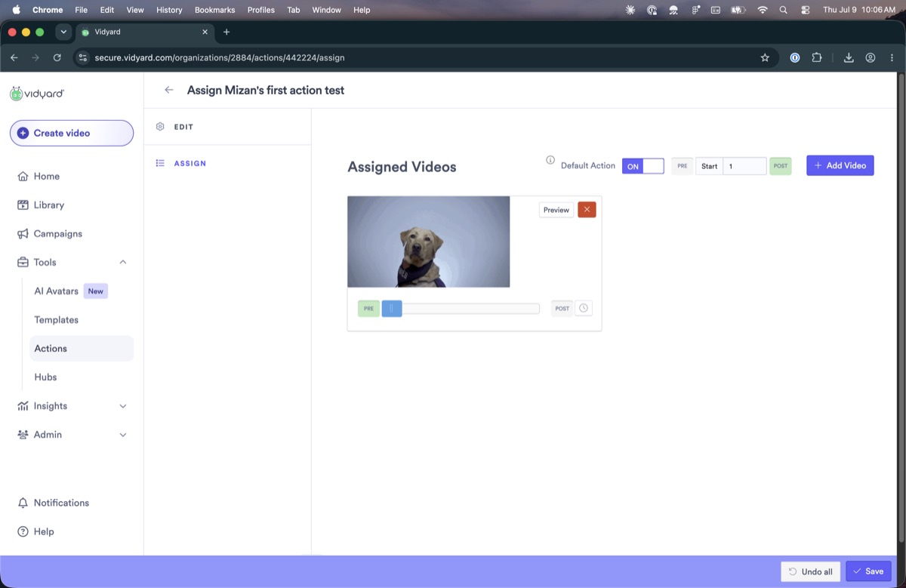This screenshot has height=588, width=906.
Task: Open the Wi-Fi menu bar icon
Action: click(762, 10)
